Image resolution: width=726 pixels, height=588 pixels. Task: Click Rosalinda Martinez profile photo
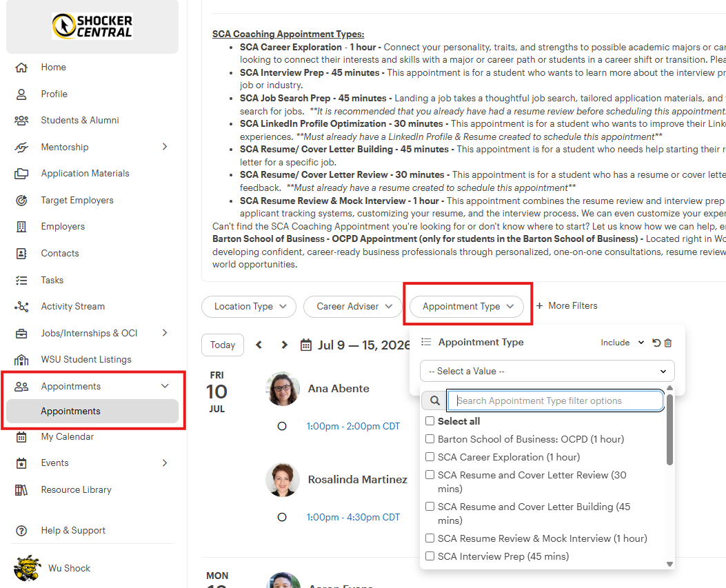283,480
